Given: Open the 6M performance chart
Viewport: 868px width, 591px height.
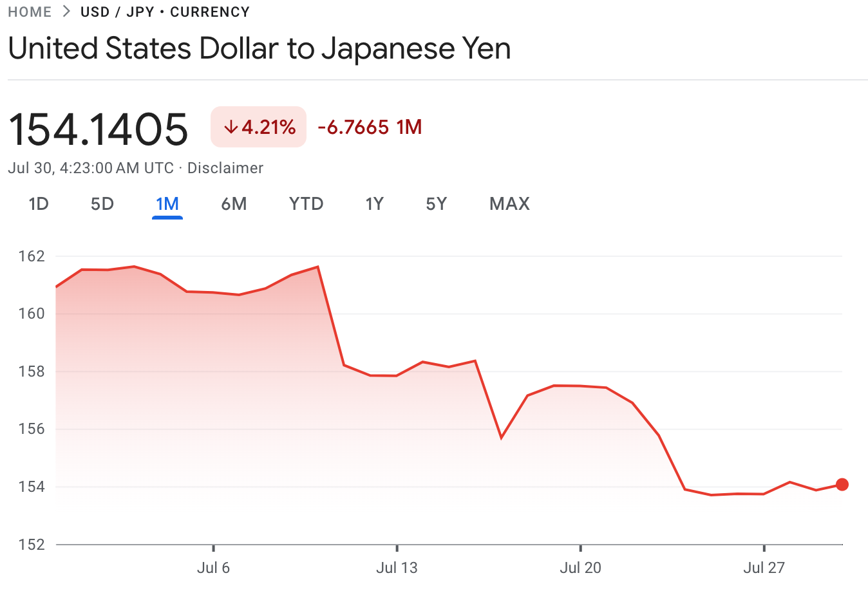Looking at the screenshot, I should point(234,203).
